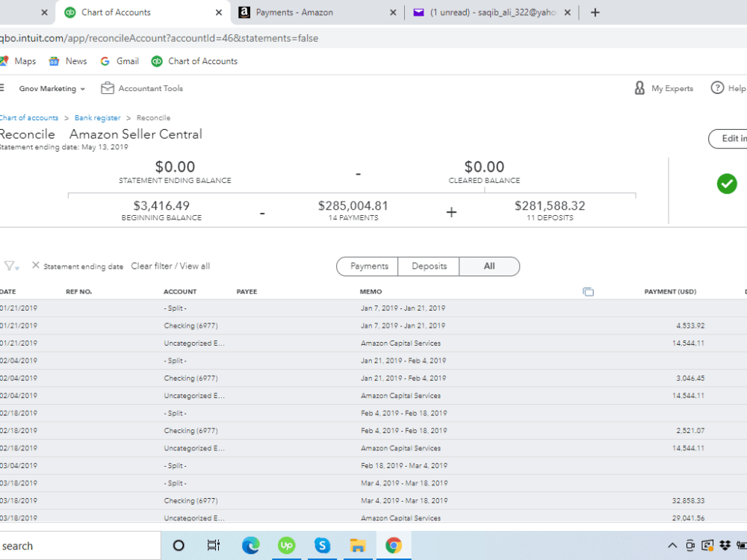The width and height of the screenshot is (747, 560).
Task: Sort by PAYEE column header
Action: click(x=247, y=291)
